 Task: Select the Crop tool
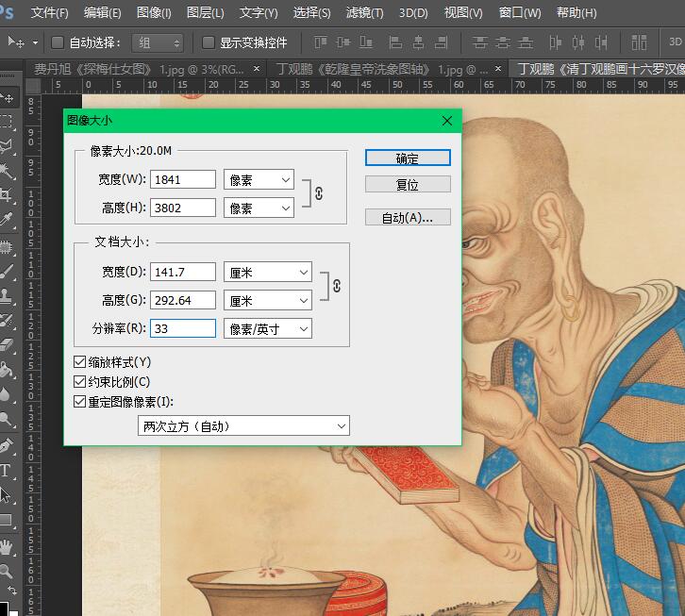coord(6,195)
